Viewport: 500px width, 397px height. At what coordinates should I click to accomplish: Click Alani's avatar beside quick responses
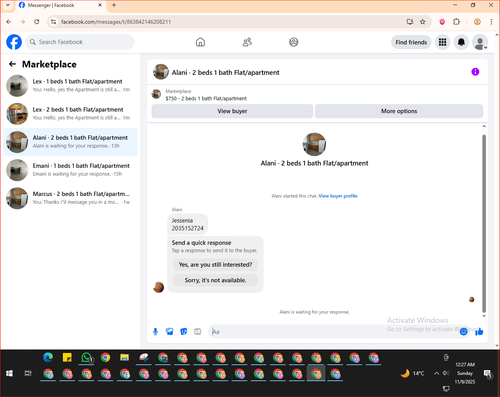coord(158,287)
